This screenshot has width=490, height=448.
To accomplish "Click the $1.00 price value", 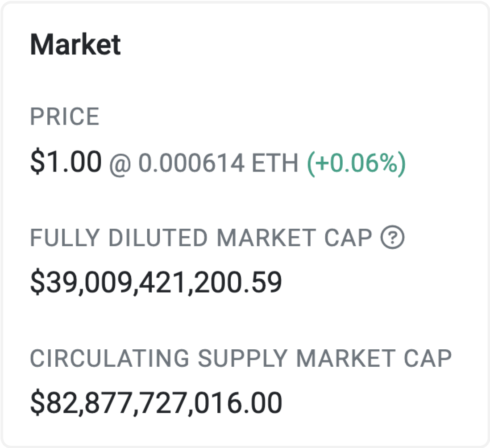I will click(66, 162).
